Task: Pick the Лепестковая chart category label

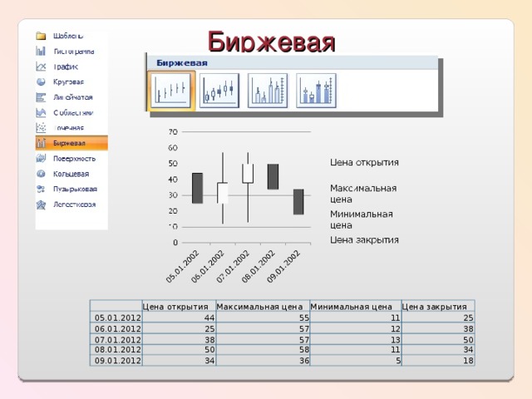Action: 75,204
